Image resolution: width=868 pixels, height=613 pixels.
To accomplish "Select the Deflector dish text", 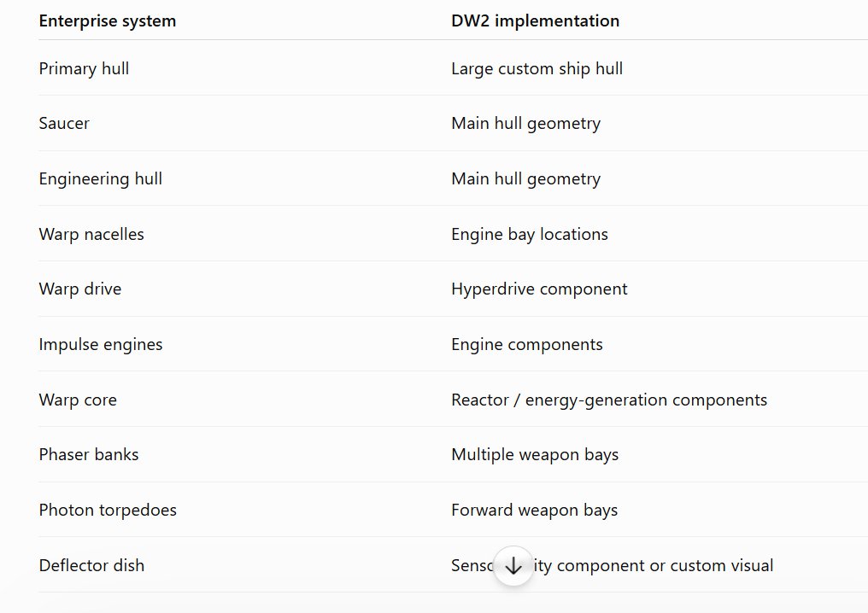I will coord(92,565).
